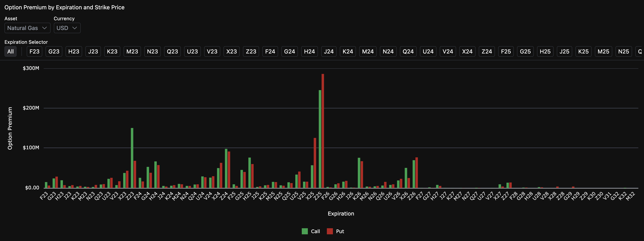The image size is (644, 241).
Task: Click the $100M axis label
Action: point(31,148)
